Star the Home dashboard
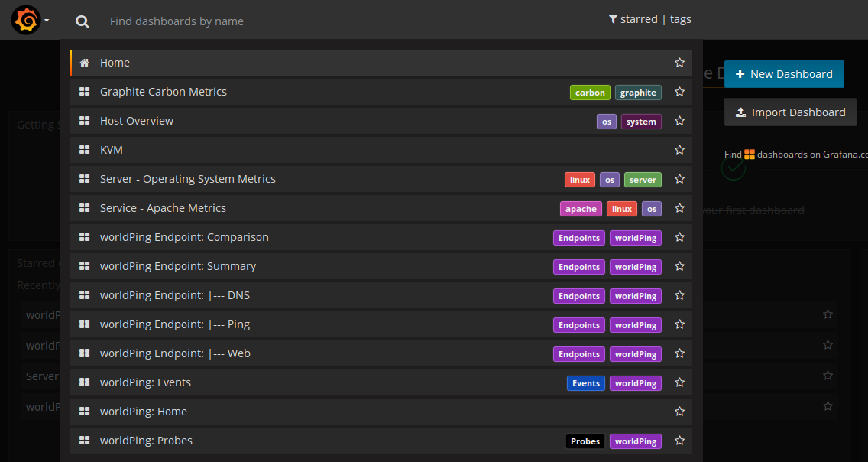868x462 pixels. pyautogui.click(x=680, y=63)
